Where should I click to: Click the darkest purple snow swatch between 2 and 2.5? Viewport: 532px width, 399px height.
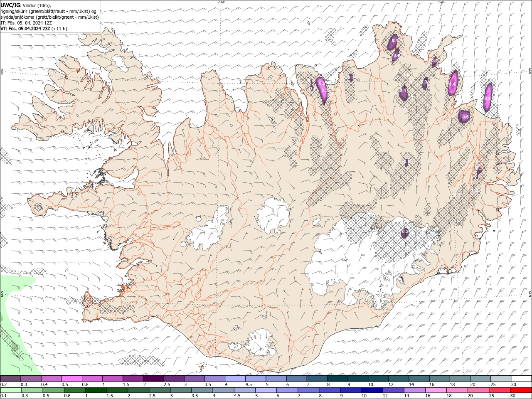[153, 379]
